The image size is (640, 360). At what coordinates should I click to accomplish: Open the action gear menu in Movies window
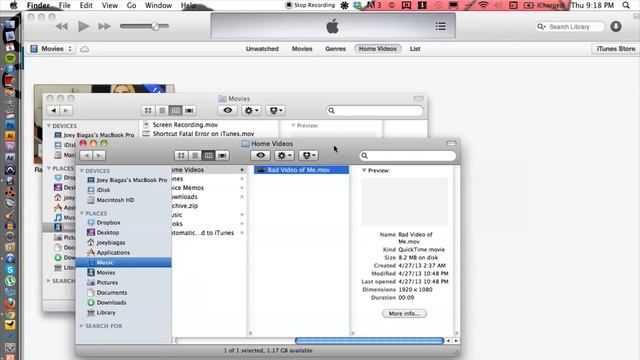pyautogui.click(x=251, y=111)
